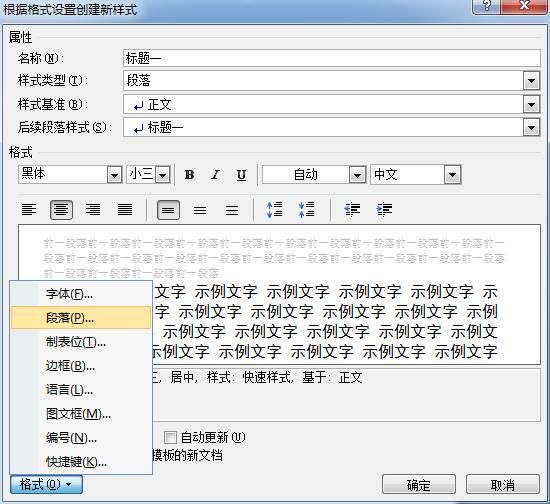Toggle Italic formatting button
550x504 pixels.
pyautogui.click(x=215, y=175)
